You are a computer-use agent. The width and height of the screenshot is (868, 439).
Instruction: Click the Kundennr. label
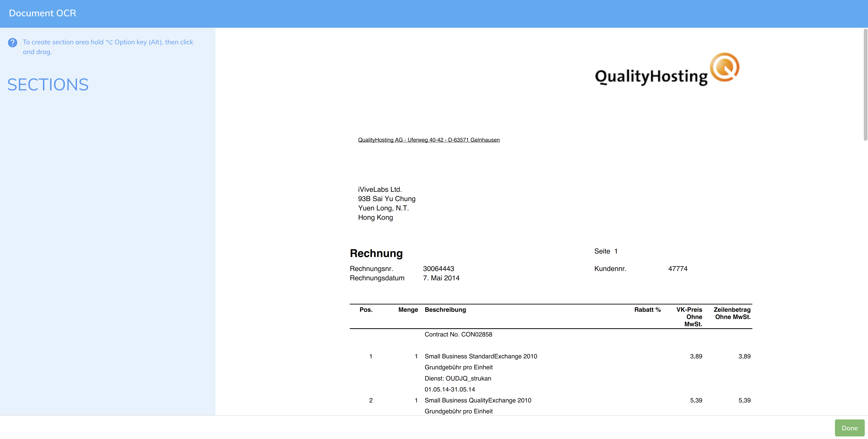point(610,268)
